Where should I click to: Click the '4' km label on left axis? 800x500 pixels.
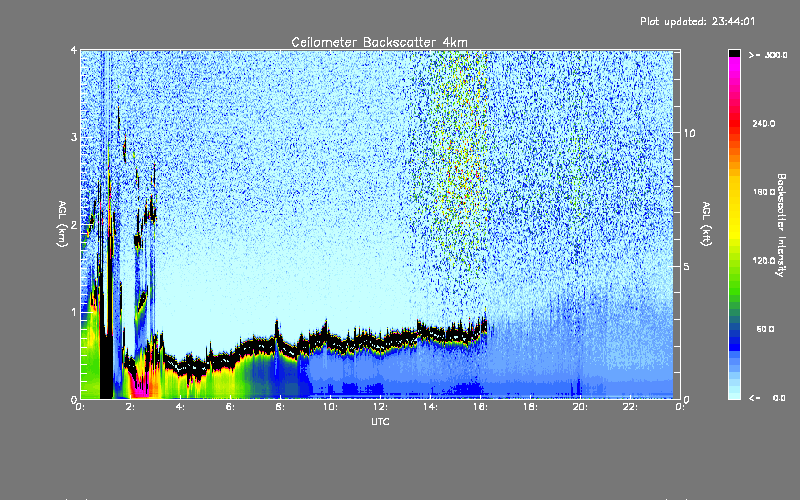[x=74, y=51]
